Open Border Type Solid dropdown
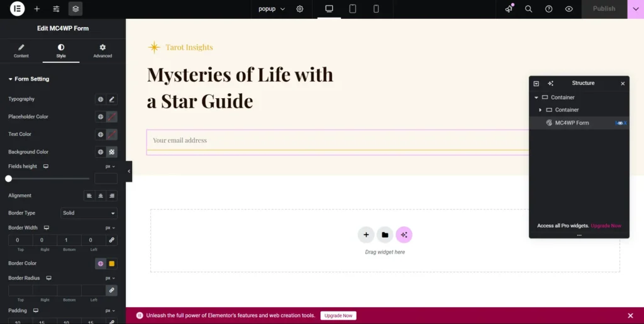644x324 pixels. (x=89, y=213)
